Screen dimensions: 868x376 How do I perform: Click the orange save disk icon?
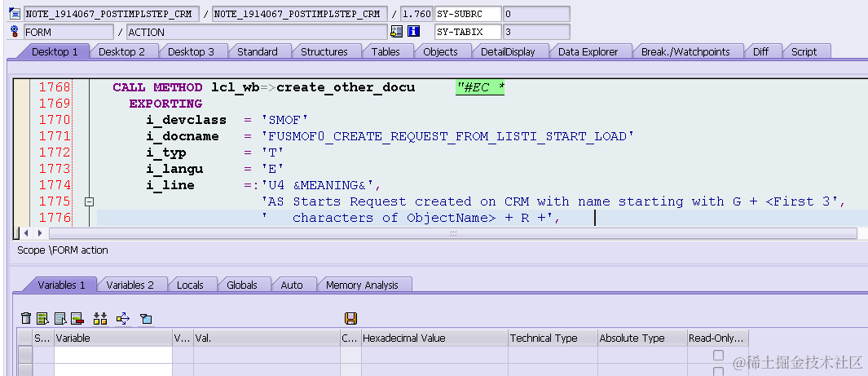(350, 318)
